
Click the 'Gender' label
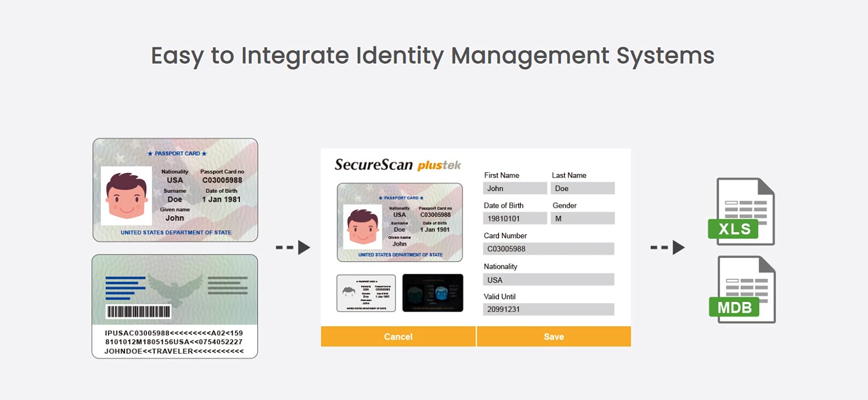click(x=564, y=206)
